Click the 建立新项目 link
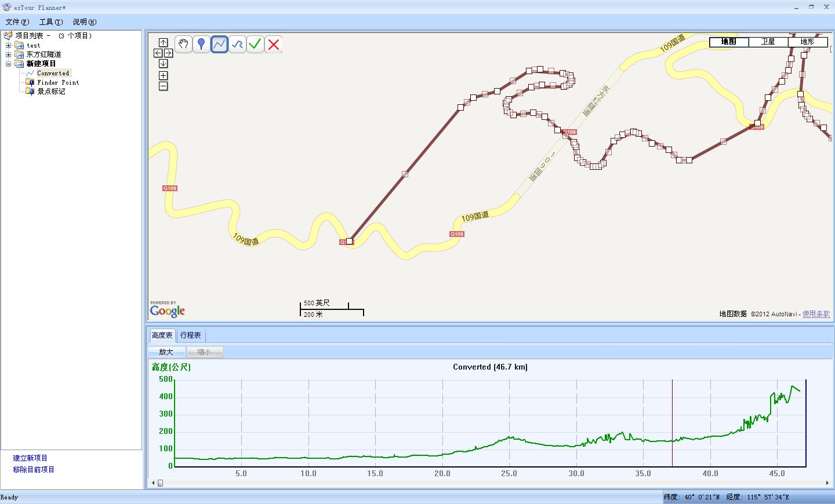835x504 pixels. [x=30, y=458]
